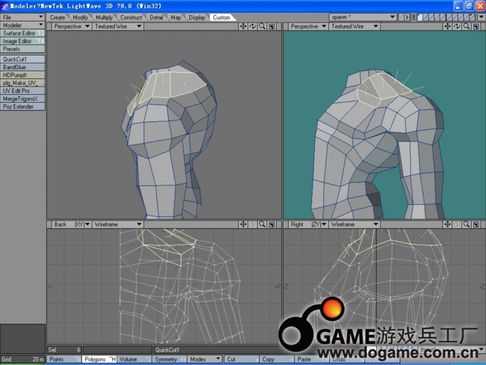Activate the QuickCut1 tool
Image resolution: width=486 pixels, height=365 pixels.
tap(22, 59)
